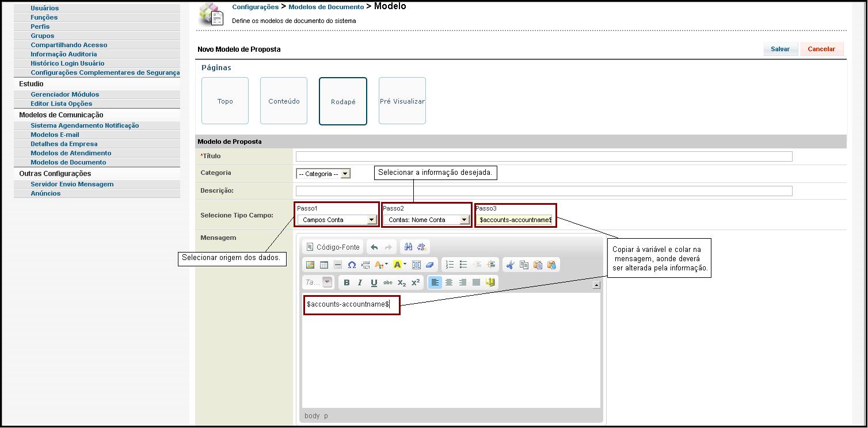Open find and replace with the binoculars icon
Image resolution: width=868 pixels, height=428 pixels.
(409, 247)
